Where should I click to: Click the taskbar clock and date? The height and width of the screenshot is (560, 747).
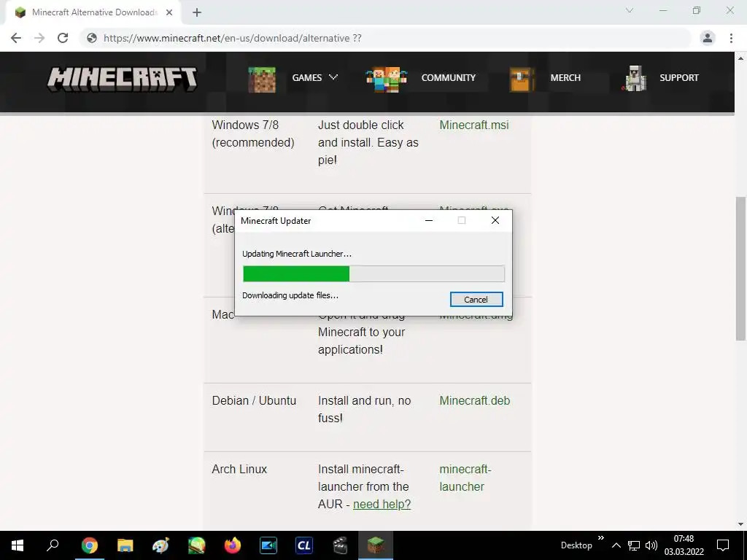pyautogui.click(x=684, y=545)
